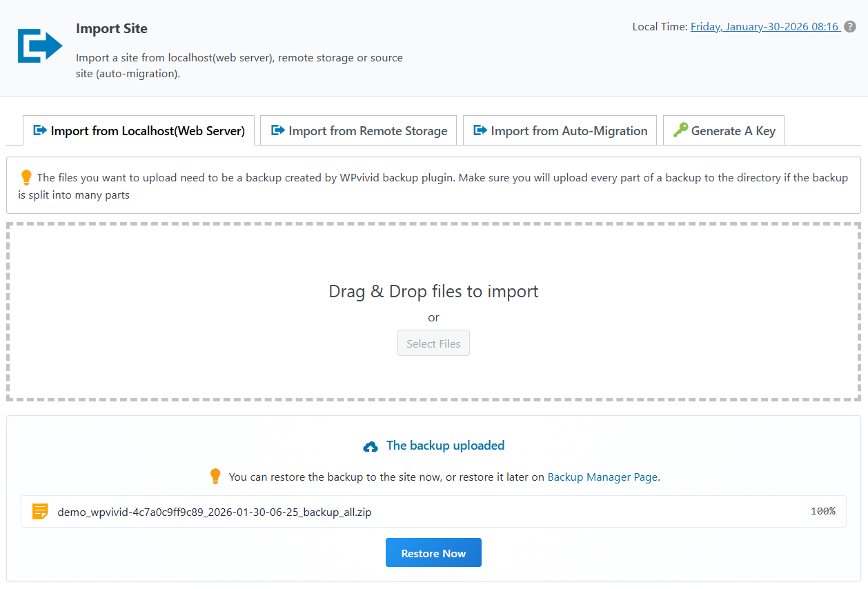Click the arrow icon on the Auto-Migration tab
The height and width of the screenshot is (589, 868).
pos(480,130)
